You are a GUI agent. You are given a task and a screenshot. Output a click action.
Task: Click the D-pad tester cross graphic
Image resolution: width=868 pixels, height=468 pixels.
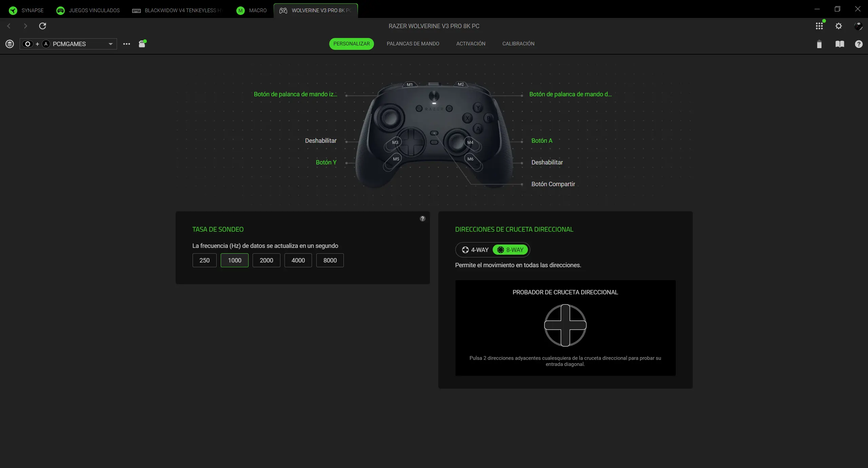click(565, 325)
